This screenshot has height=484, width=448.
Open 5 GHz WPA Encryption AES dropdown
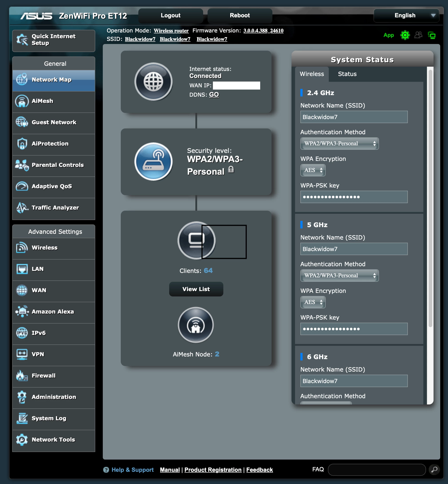coord(313,302)
